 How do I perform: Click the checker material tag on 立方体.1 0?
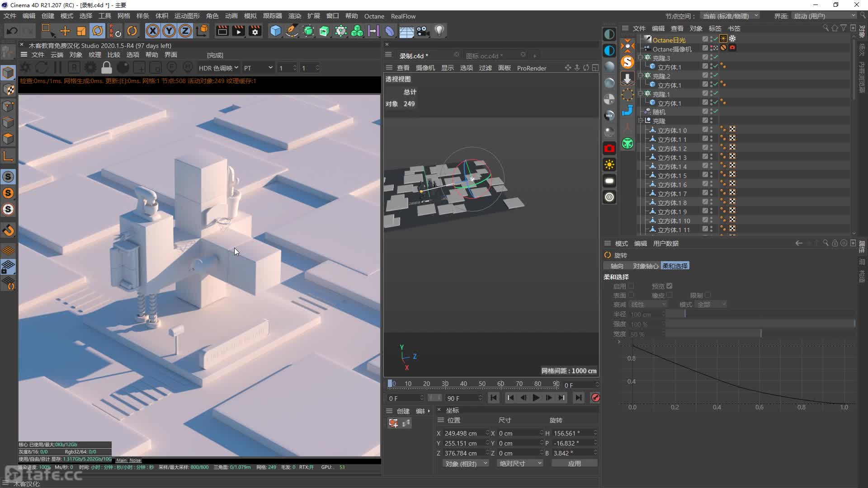pyautogui.click(x=732, y=129)
